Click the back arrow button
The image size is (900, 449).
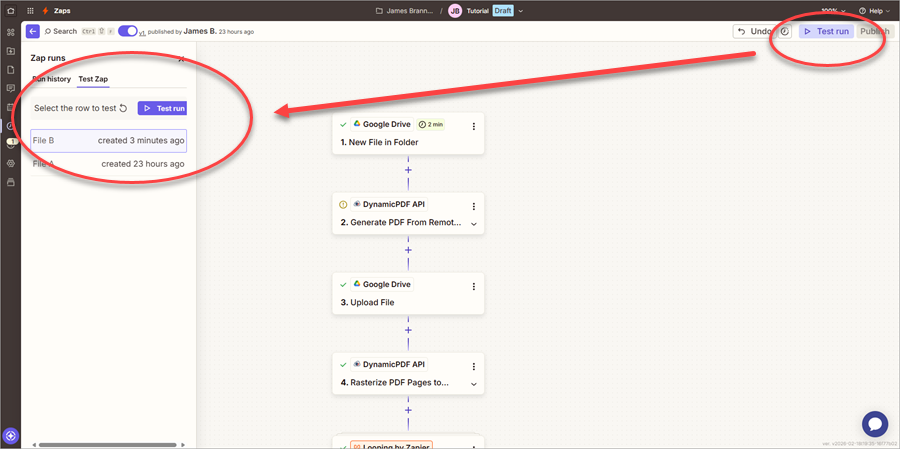tap(33, 31)
